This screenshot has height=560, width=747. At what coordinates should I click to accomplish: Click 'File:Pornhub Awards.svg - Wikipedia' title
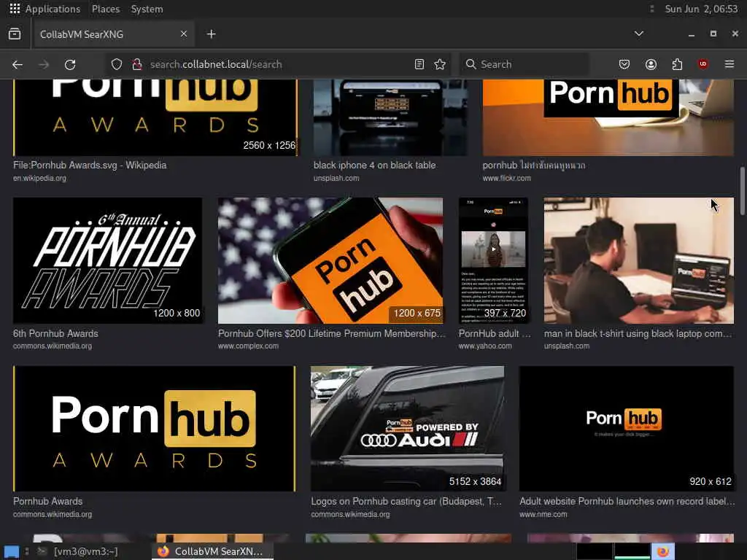[x=90, y=166]
